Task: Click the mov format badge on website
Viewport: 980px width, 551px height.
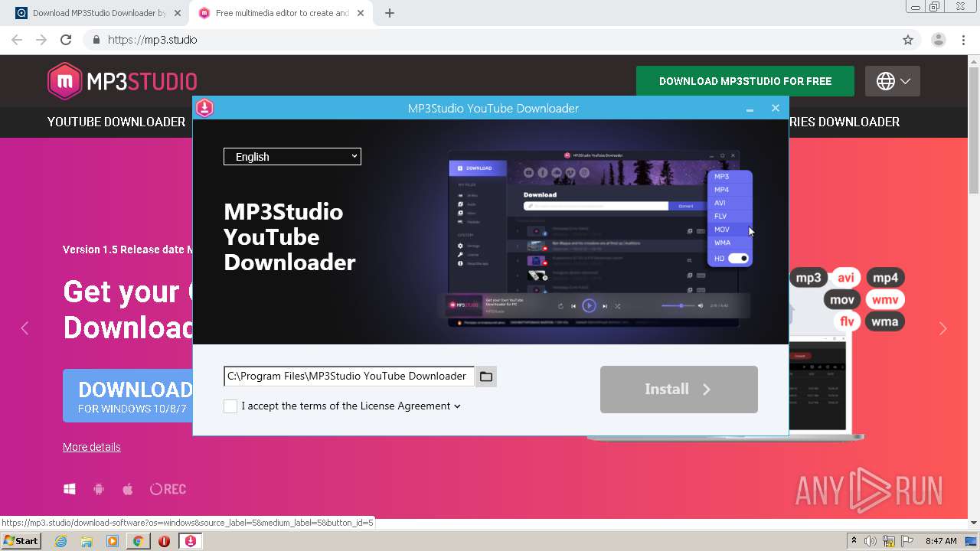Action: point(842,299)
